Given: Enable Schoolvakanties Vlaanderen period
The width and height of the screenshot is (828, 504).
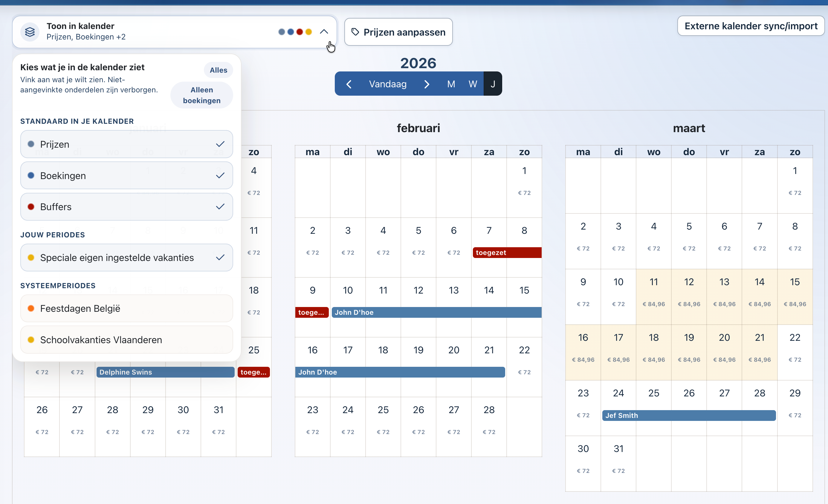Looking at the screenshot, I should 127,340.
